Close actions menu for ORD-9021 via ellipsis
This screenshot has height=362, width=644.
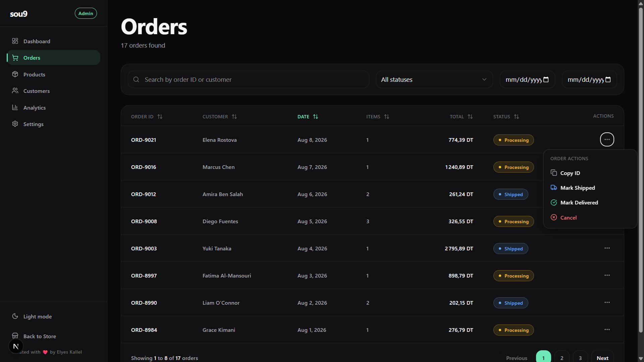point(607,139)
